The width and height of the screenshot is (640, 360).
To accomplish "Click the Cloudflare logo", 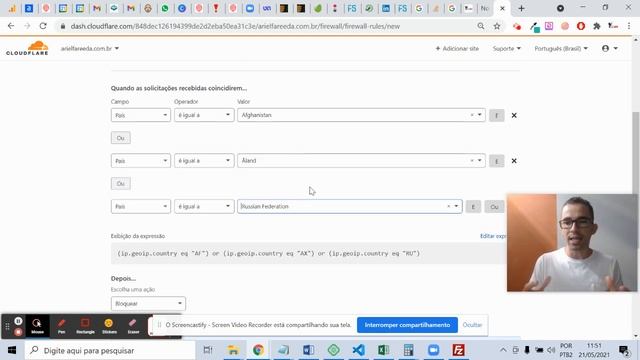I will pos(27,48).
